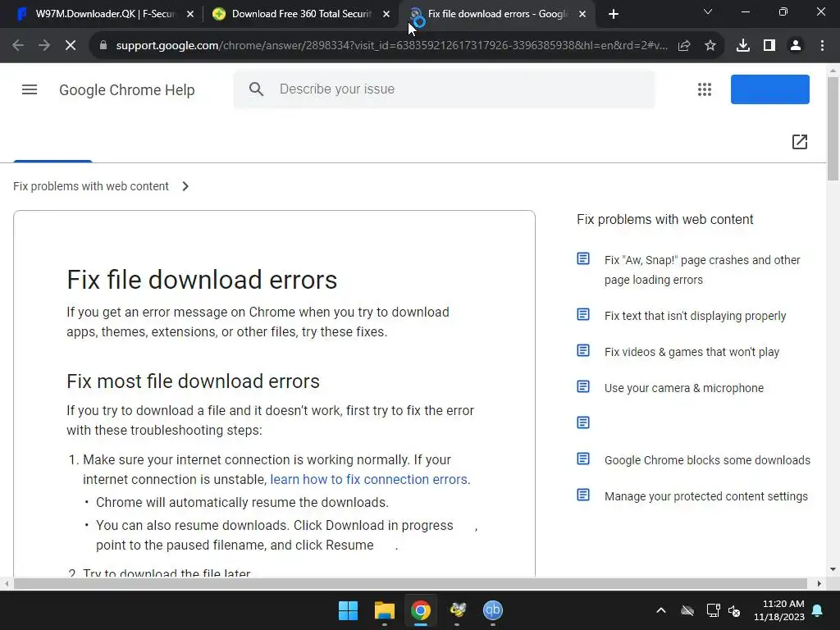840x630 pixels.
Task: Click the Fix file download errors heading
Action: (202, 280)
